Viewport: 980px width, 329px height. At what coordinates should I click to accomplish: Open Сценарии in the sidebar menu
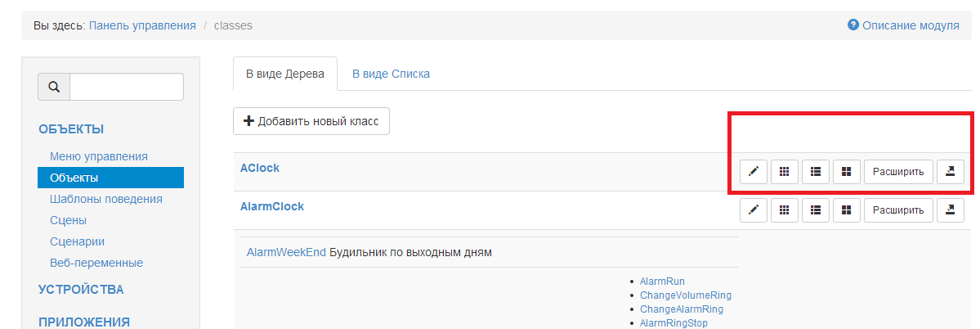pos(77,241)
